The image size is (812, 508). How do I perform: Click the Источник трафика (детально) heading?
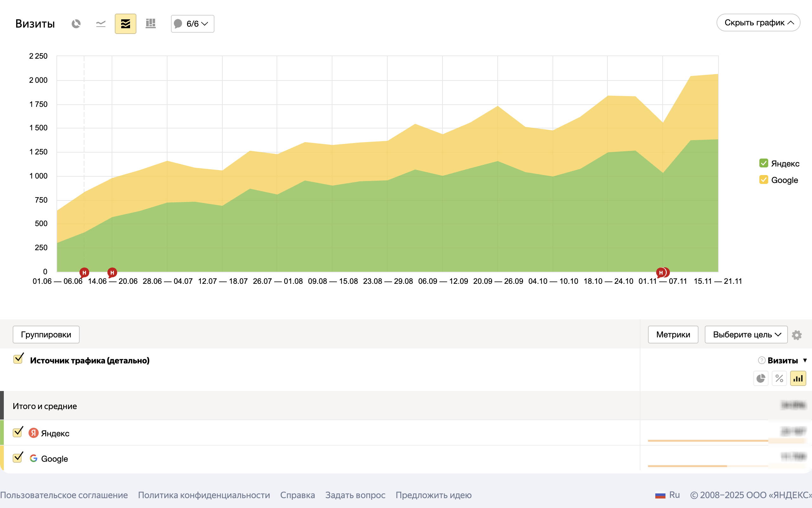click(x=90, y=361)
